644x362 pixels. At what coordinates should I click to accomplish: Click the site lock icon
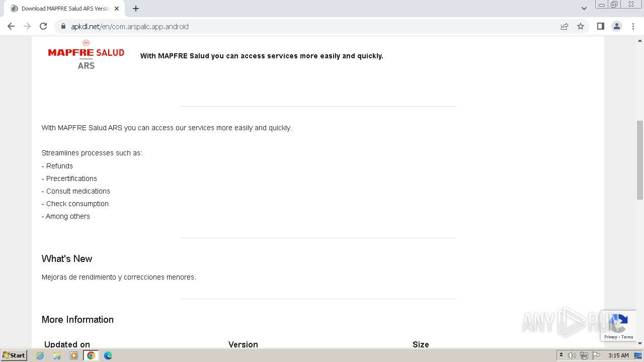point(63,26)
